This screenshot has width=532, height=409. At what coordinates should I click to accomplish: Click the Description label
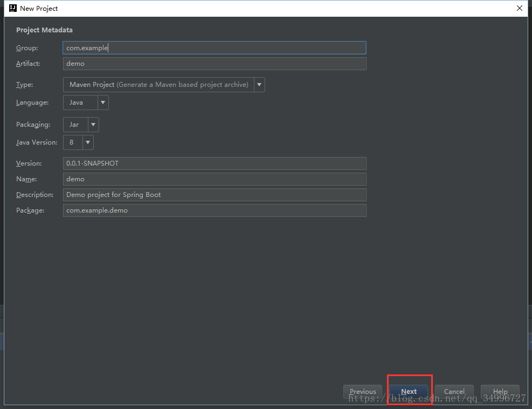click(34, 195)
